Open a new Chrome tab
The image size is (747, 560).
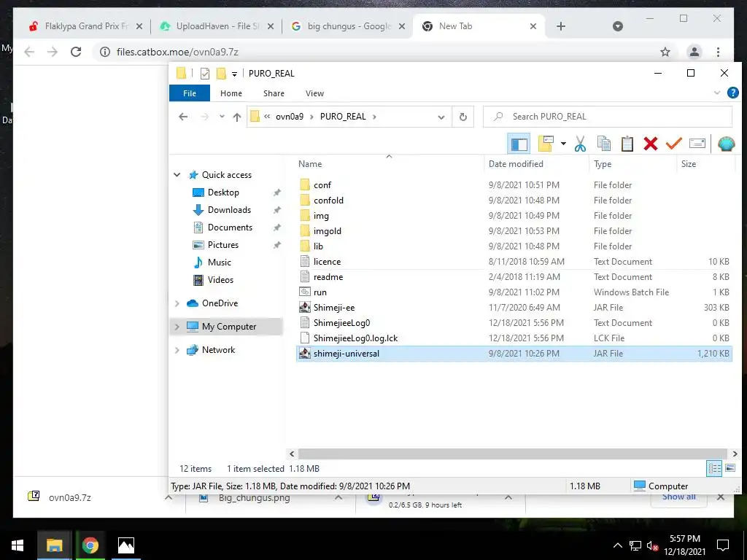[561, 26]
